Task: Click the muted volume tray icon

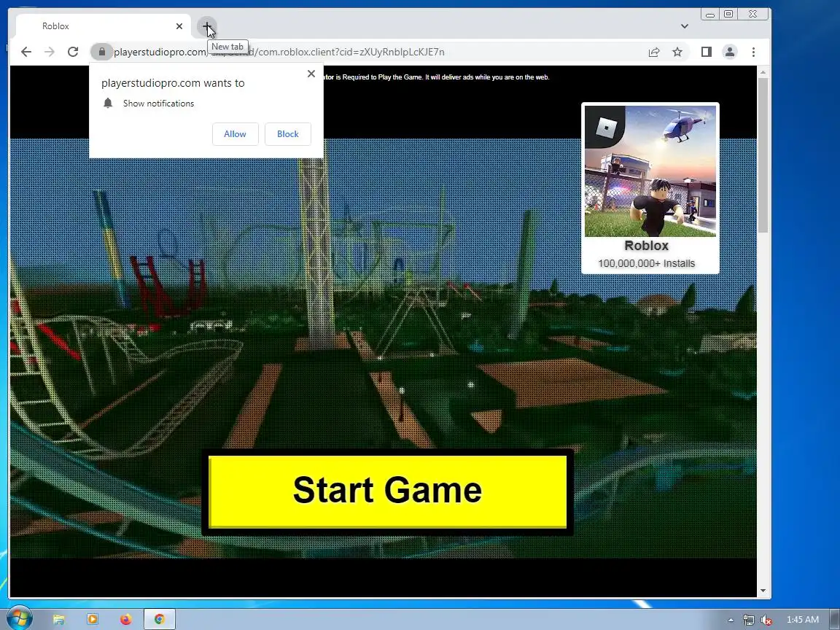Action: pos(766,621)
